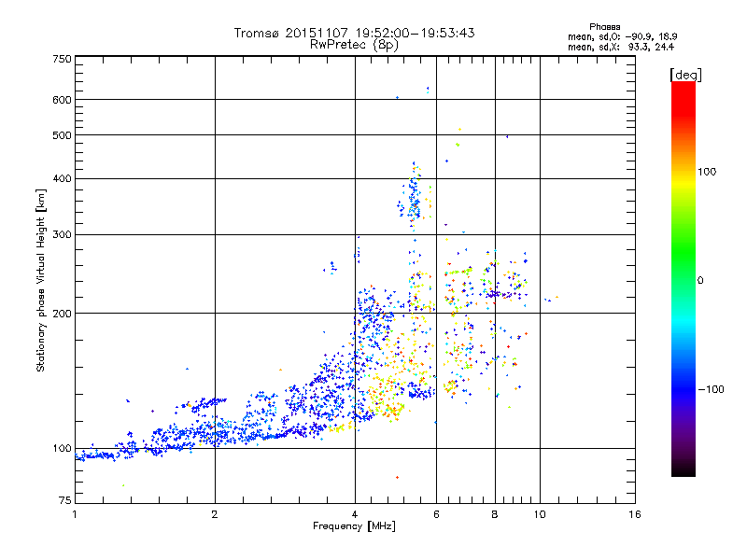This screenshot has width=747, height=560.
Task: Click the colorbar tick label '100'
Action: click(x=707, y=172)
